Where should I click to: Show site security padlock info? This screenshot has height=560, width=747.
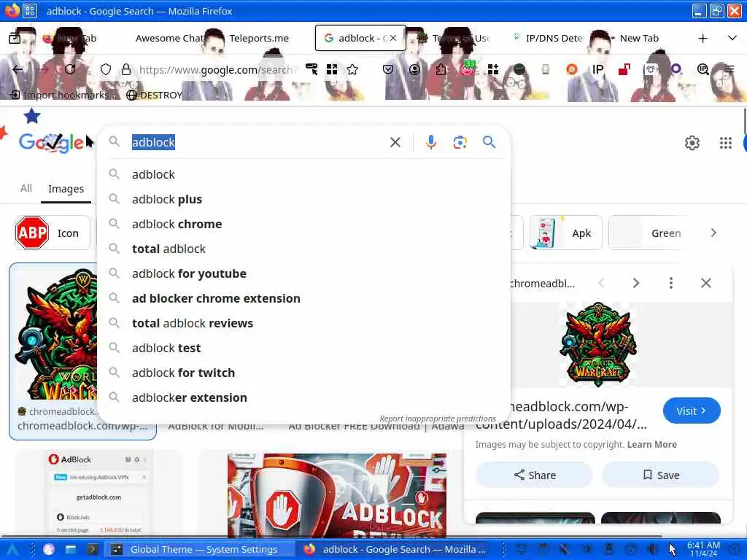[125, 69]
